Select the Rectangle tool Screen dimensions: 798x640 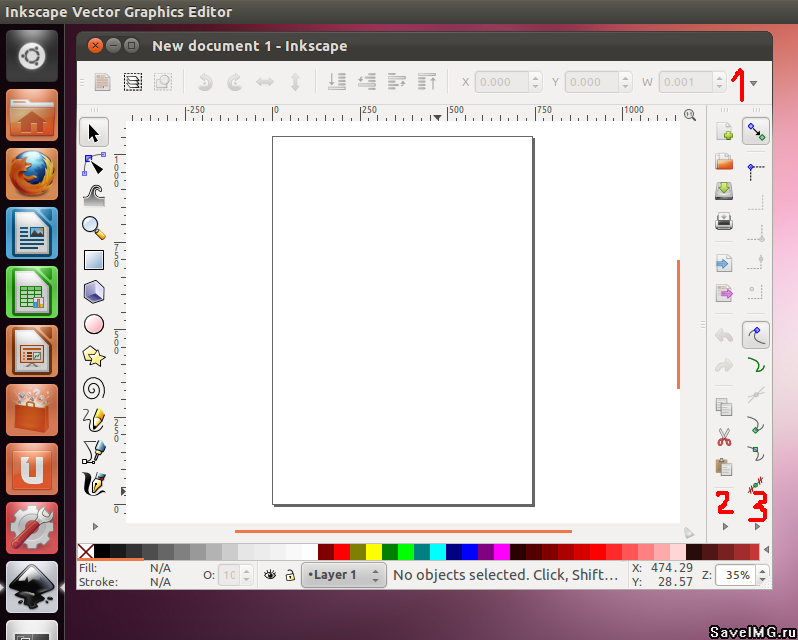[x=94, y=259]
